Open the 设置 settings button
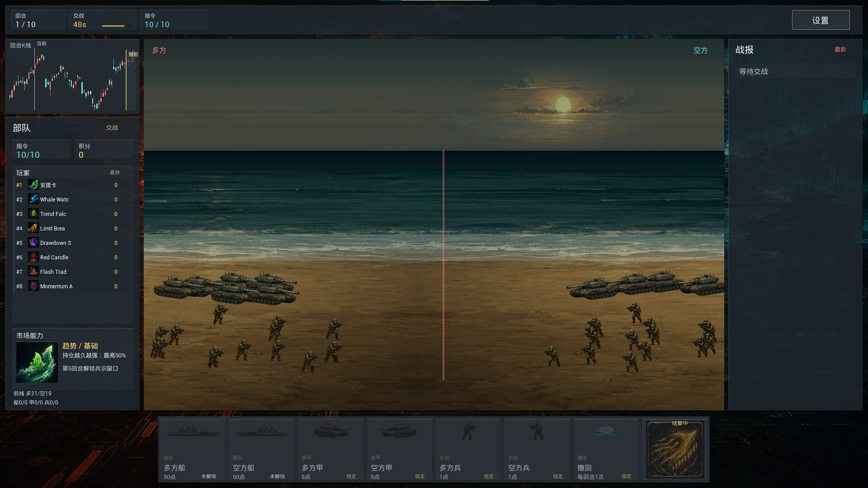The height and width of the screenshot is (488, 868). tap(821, 20)
